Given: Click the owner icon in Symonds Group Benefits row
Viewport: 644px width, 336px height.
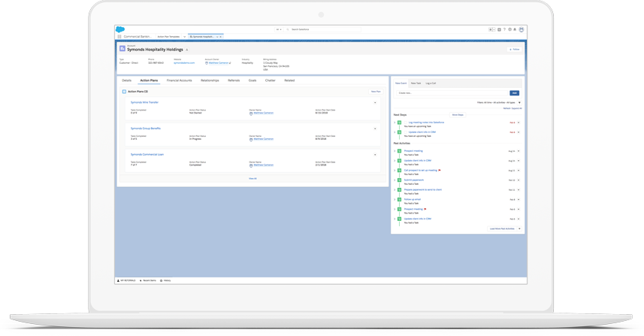Looking at the screenshot, I should pos(251,139).
